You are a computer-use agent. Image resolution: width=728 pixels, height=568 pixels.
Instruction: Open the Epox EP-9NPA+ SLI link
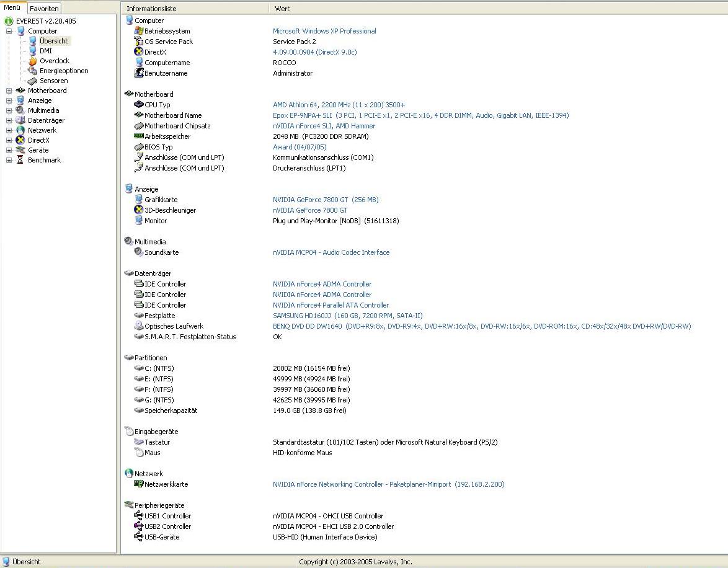click(420, 115)
